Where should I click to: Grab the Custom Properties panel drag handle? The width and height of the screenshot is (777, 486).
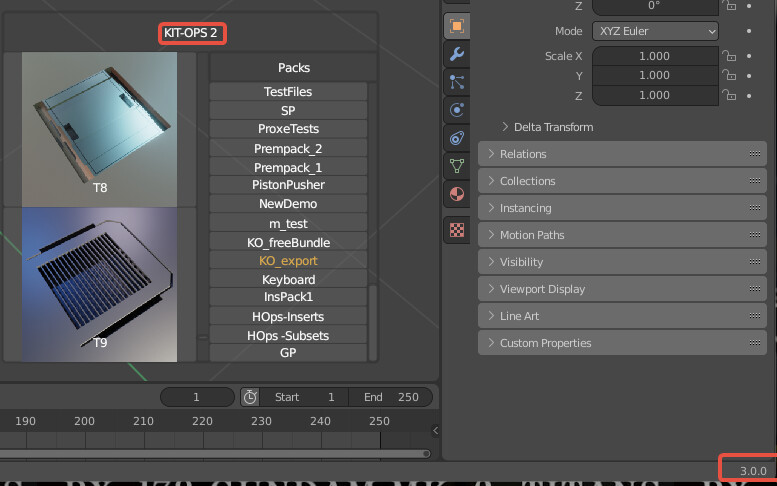755,343
